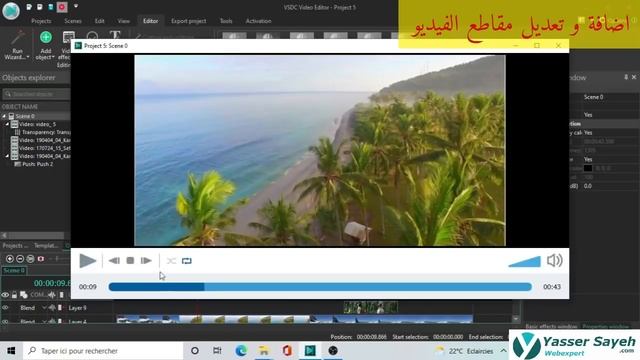Open Task View on the taskbar
640x360 pixels.
coord(218,351)
